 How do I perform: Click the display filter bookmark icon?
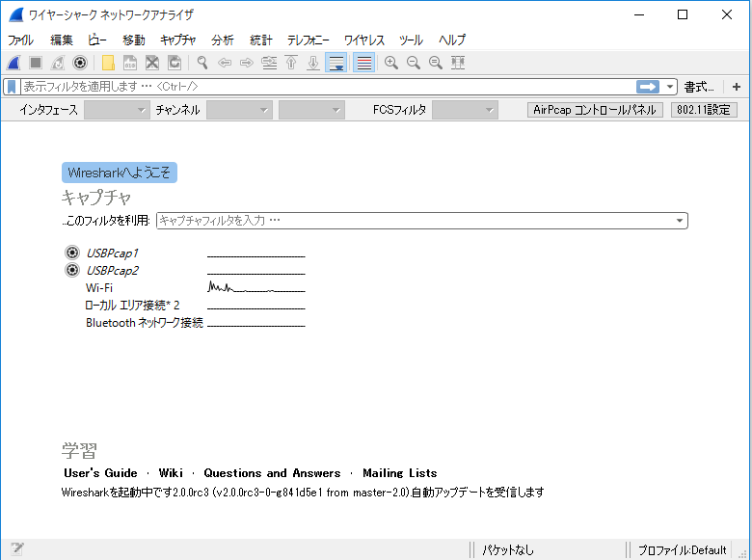pyautogui.click(x=12, y=87)
